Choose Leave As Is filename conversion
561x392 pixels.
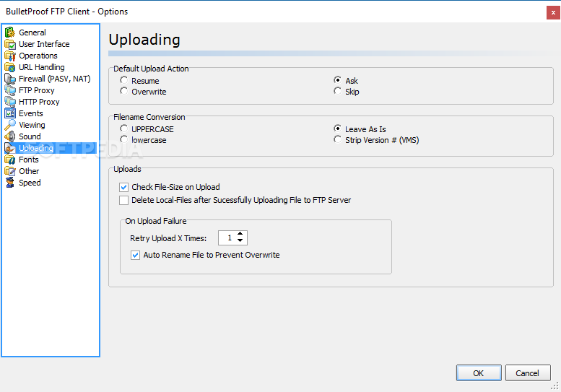pos(337,129)
